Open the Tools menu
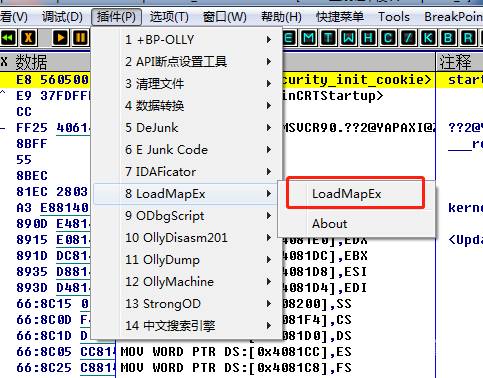 [394, 17]
